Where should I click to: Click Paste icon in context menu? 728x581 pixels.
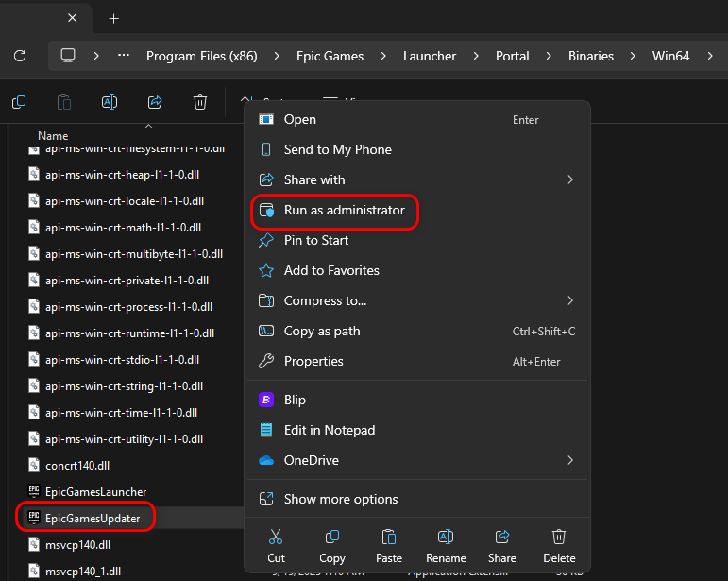389,538
